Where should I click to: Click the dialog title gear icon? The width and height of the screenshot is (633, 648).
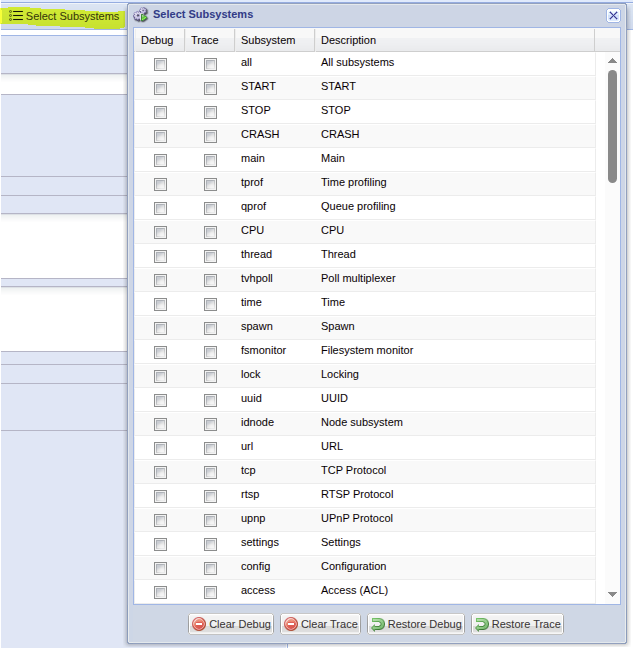tap(141, 15)
